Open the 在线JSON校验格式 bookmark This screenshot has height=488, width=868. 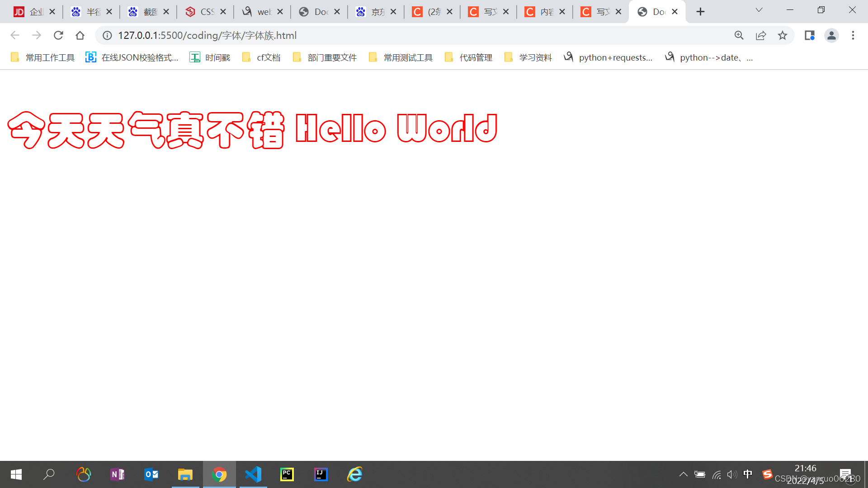[132, 57]
